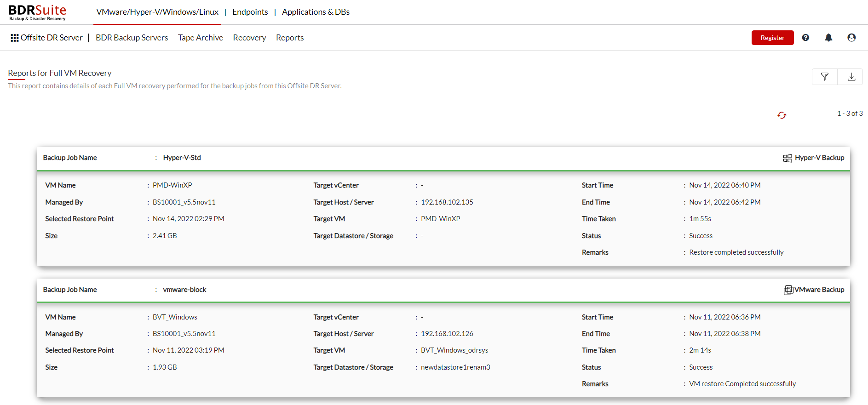The height and width of the screenshot is (405, 868).
Task: Click Success status in vmware-block card
Action: [701, 367]
